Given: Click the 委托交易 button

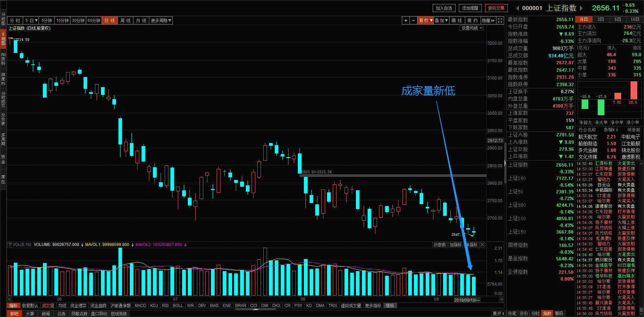Looking at the screenshot, I should click(x=496, y=8).
